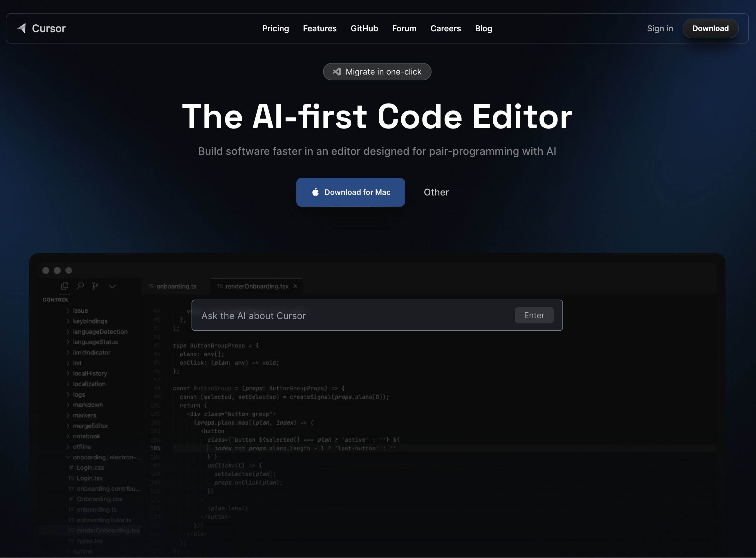
Task: Go to the Features page
Action: (x=320, y=28)
